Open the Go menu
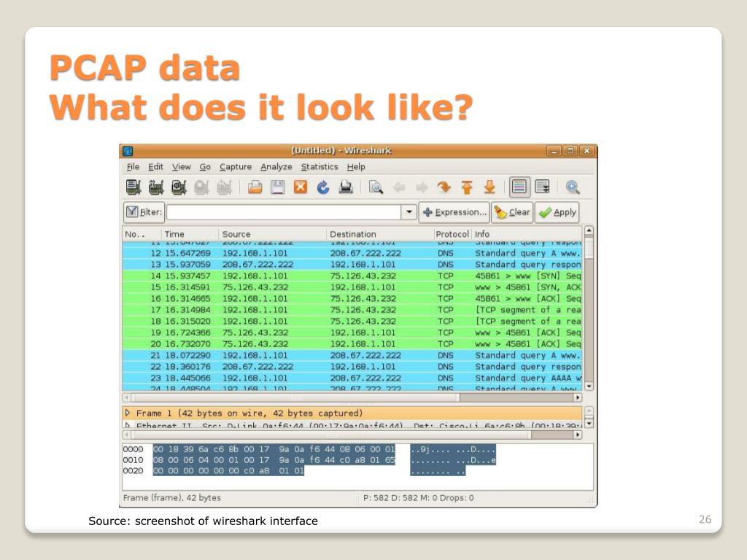Viewport: 747px width, 560px height. [x=205, y=167]
